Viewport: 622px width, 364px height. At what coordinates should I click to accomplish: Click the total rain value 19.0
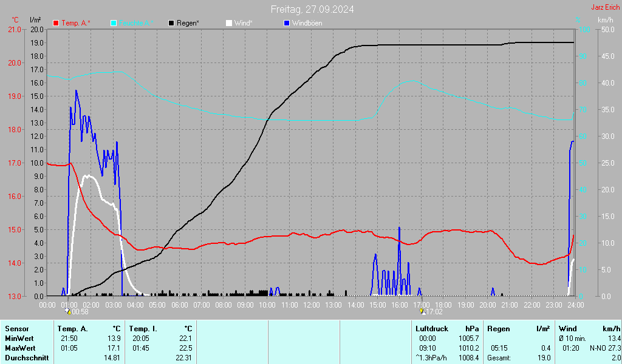coord(544,358)
